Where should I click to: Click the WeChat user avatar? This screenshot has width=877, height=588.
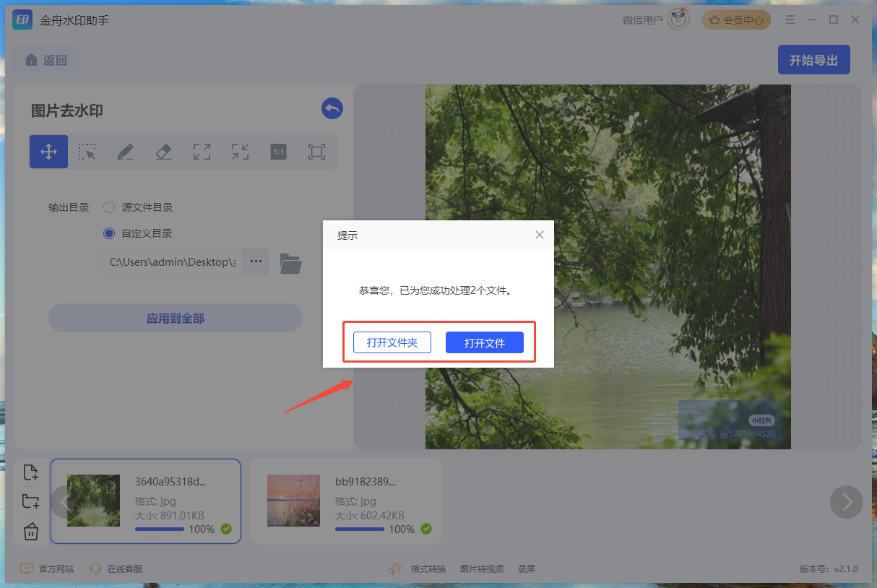coord(678,20)
